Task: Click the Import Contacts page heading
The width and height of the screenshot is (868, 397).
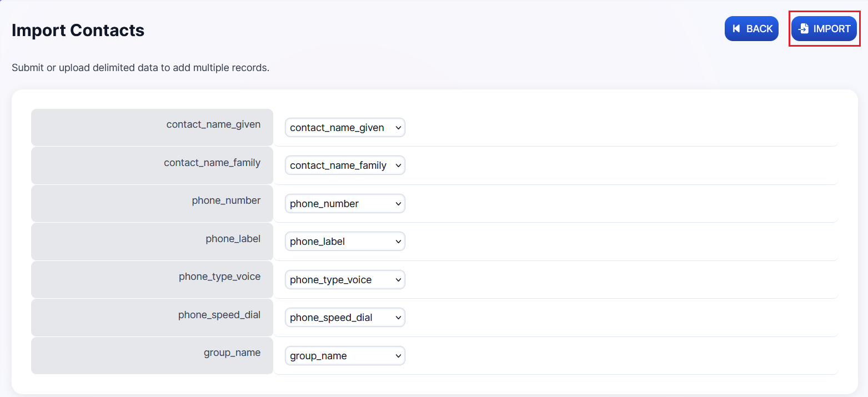Action: click(78, 30)
